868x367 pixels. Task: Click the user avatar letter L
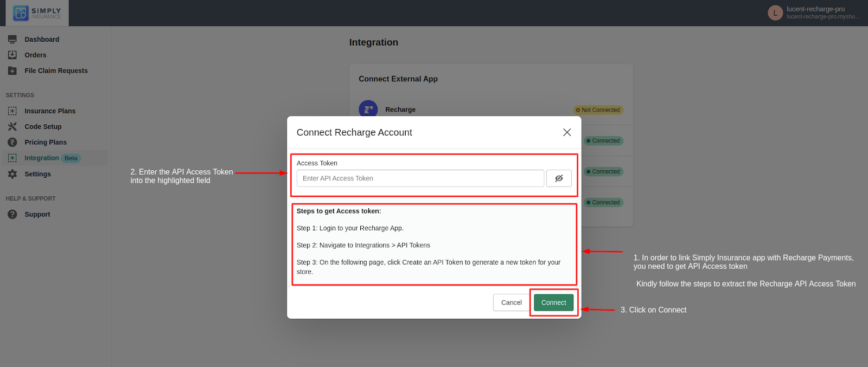pos(775,13)
